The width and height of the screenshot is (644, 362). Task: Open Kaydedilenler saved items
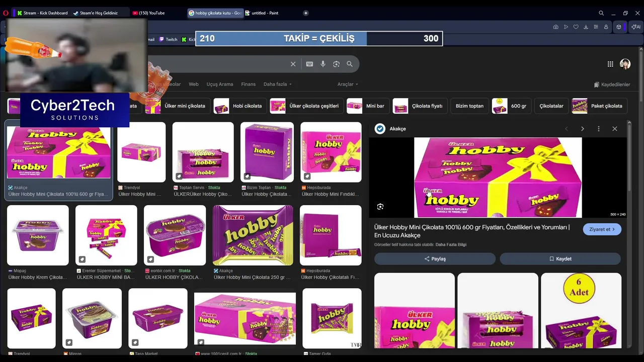click(x=612, y=84)
